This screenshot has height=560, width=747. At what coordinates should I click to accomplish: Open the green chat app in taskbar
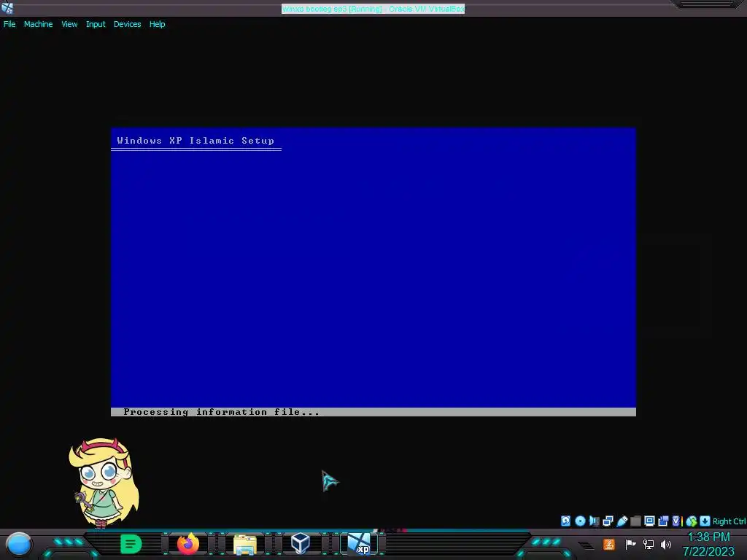coord(131,544)
